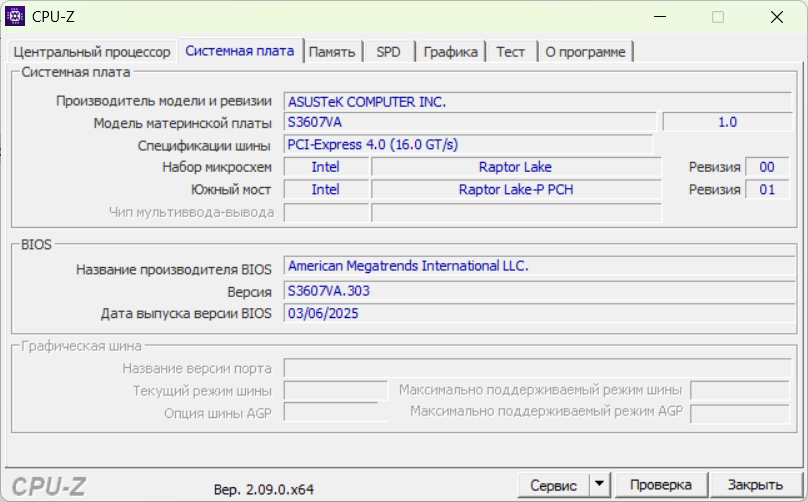Click the Название производителя BIOS label
Image resolution: width=808 pixels, height=502 pixels.
[x=174, y=270]
